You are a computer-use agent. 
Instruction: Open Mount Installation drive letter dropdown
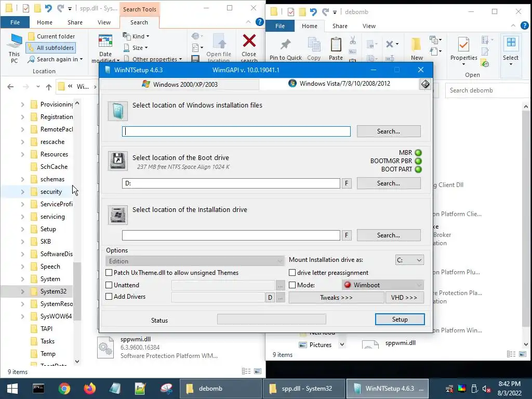pyautogui.click(x=409, y=260)
